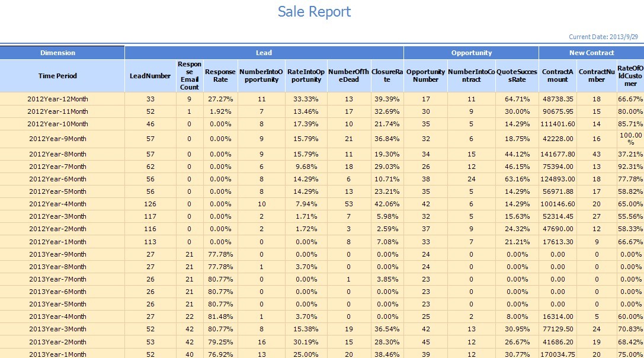Click the 64.71% quote success rate cell
644x358 pixels.
pos(517,99)
